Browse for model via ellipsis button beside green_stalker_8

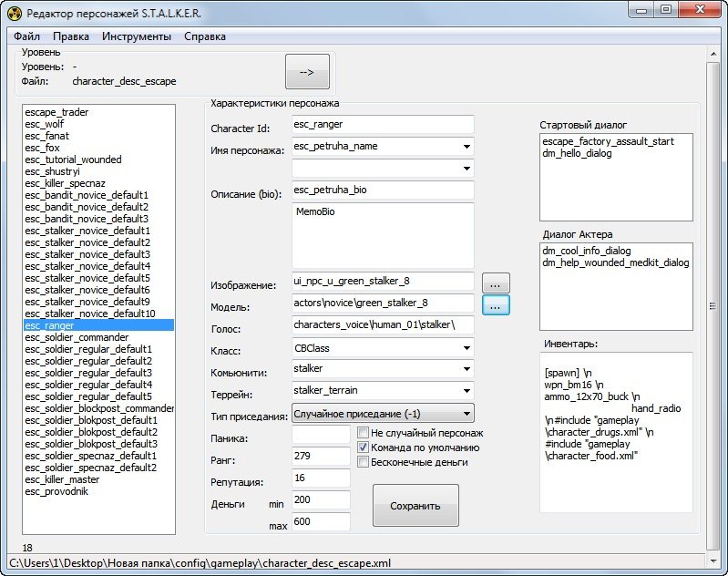point(496,306)
